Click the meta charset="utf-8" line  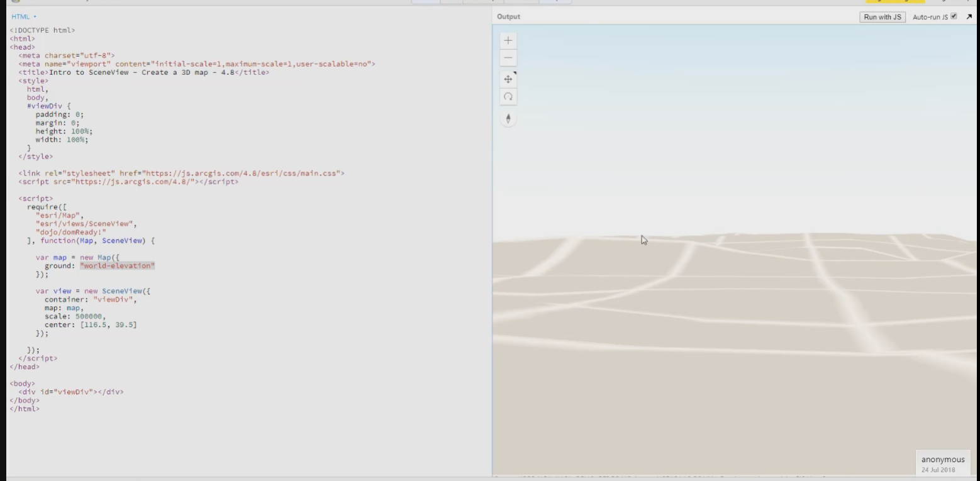pyautogui.click(x=67, y=55)
